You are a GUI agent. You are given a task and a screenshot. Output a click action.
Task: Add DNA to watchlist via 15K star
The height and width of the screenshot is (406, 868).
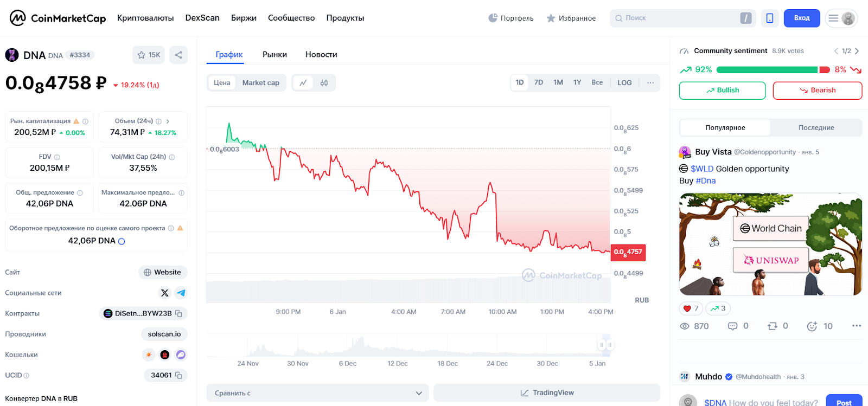click(x=149, y=55)
